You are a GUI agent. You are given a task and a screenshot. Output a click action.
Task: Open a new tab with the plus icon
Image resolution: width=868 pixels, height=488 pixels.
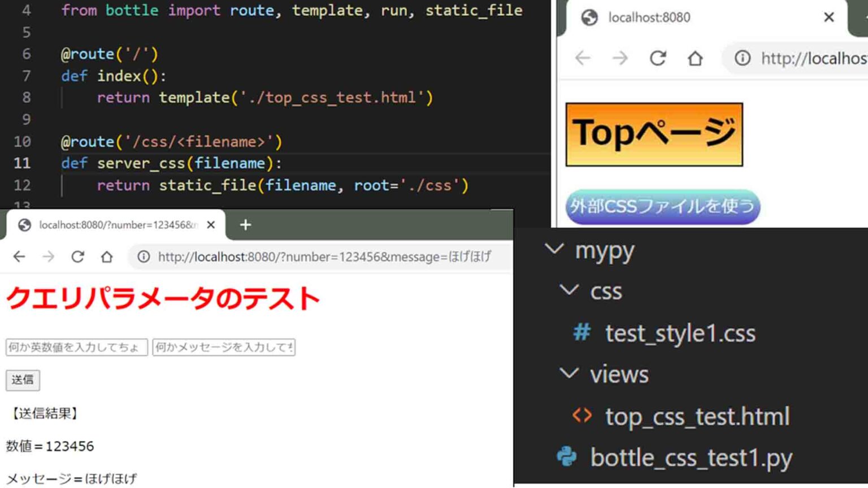point(245,225)
